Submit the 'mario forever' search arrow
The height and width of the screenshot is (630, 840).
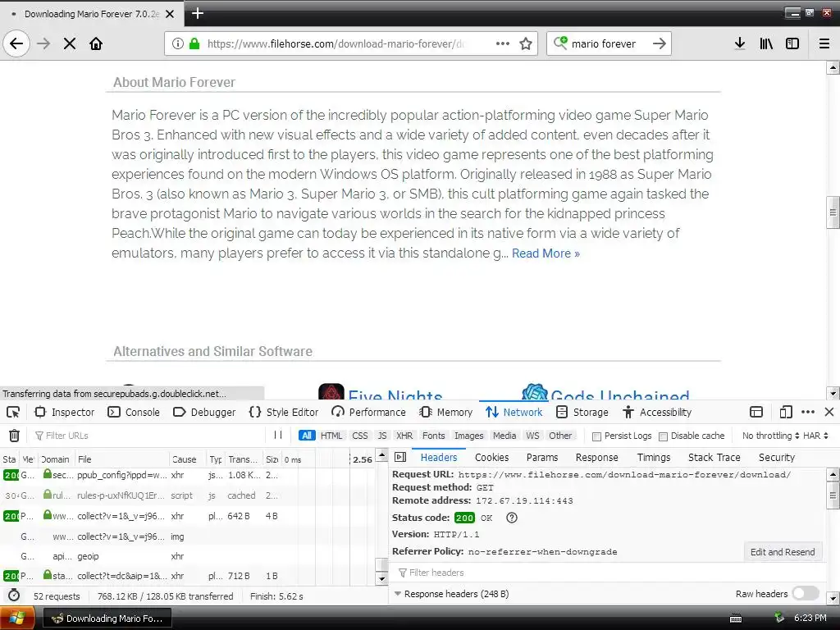660,43
